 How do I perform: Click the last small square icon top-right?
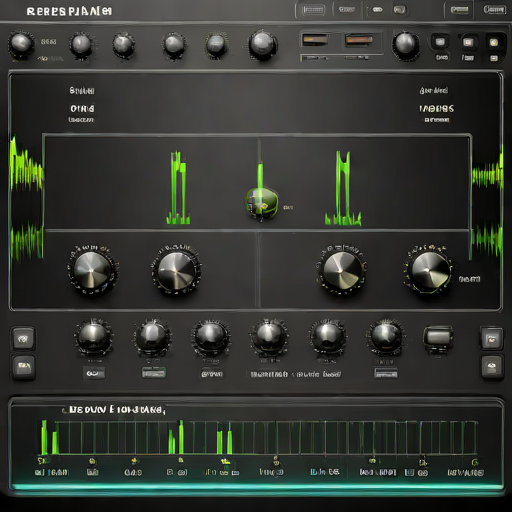[494, 42]
